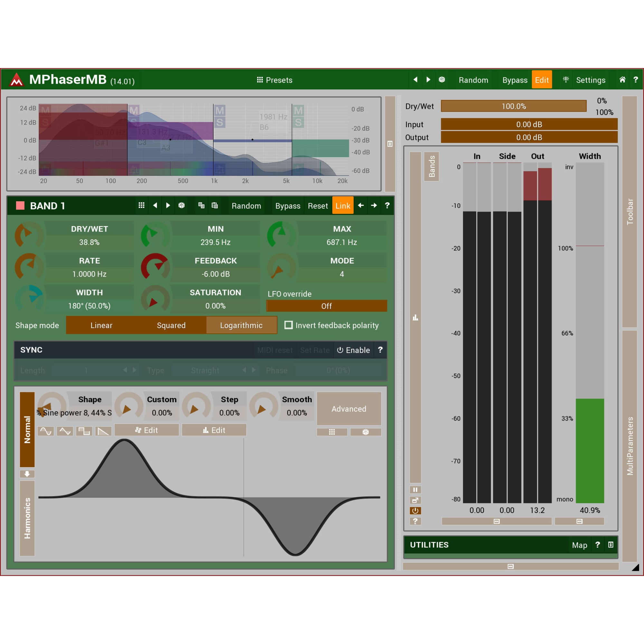Move Band 1 left with arrow icon
Viewport: 644px width, 644px height.
click(361, 205)
